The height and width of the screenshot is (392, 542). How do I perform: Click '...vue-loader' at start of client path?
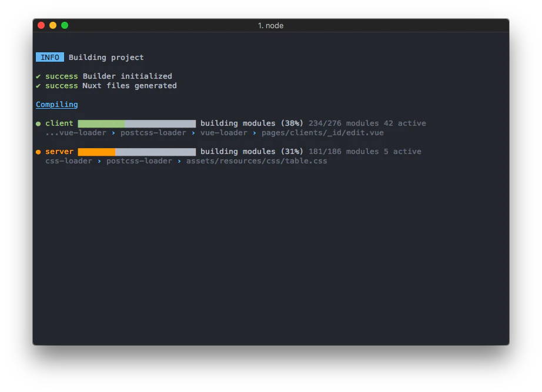pyautogui.click(x=76, y=133)
